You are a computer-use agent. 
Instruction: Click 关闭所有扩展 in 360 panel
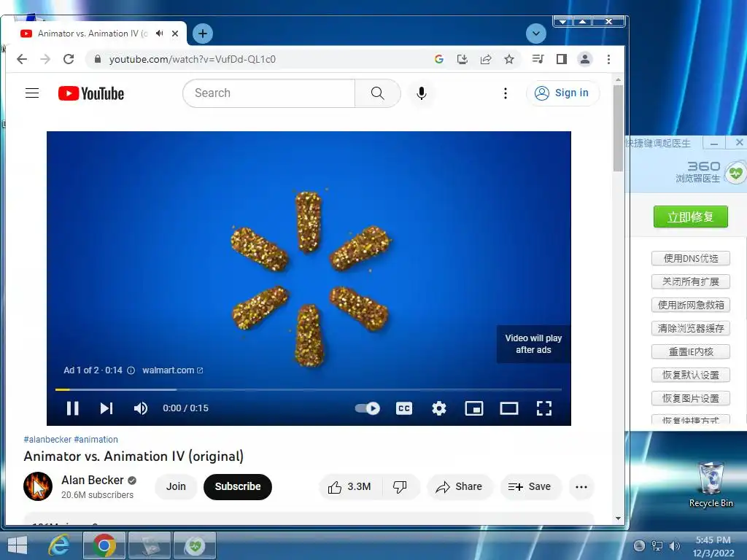pos(690,281)
